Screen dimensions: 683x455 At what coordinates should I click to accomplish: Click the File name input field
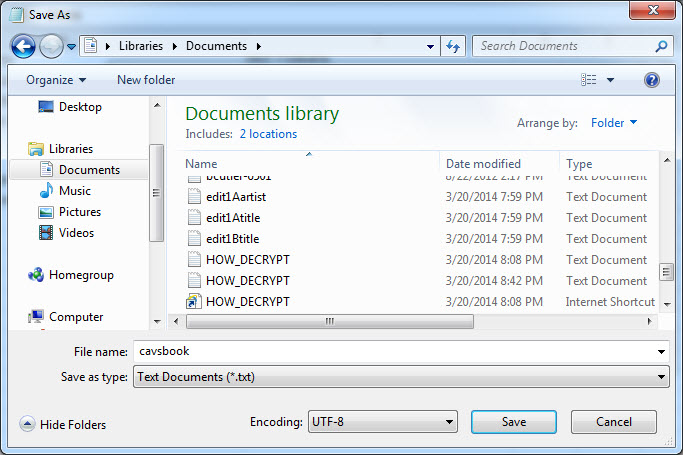pos(400,352)
